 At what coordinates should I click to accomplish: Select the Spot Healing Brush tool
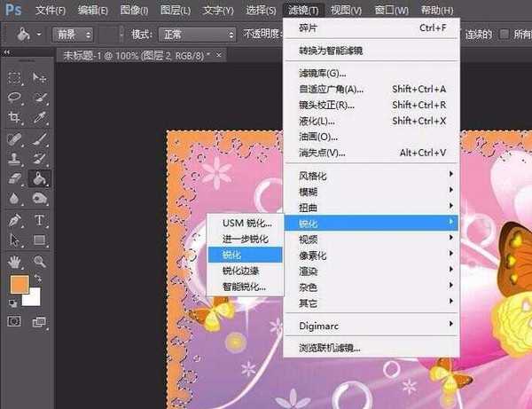[14, 139]
